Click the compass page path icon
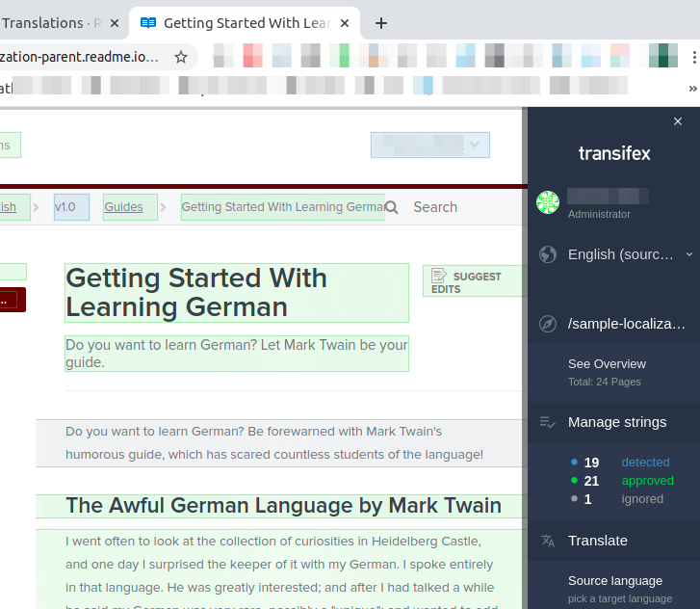The image size is (700, 609). (x=548, y=324)
